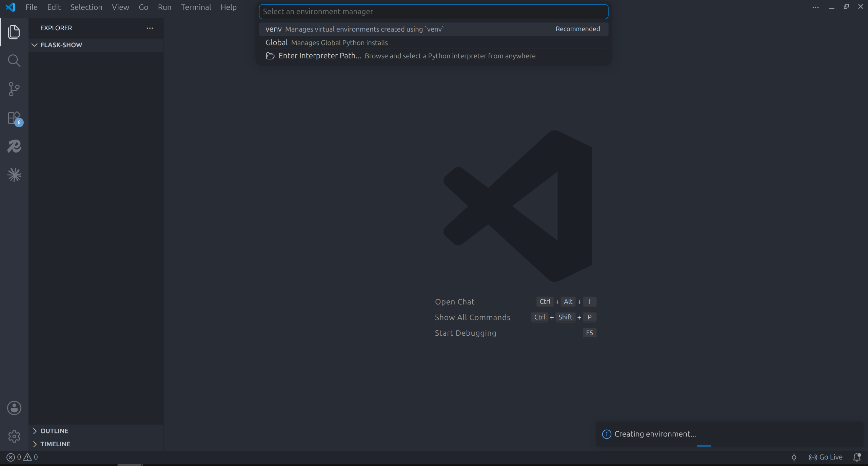Image resolution: width=868 pixels, height=466 pixels.
Task: Open the Explorer view in activity bar
Action: tap(14, 32)
